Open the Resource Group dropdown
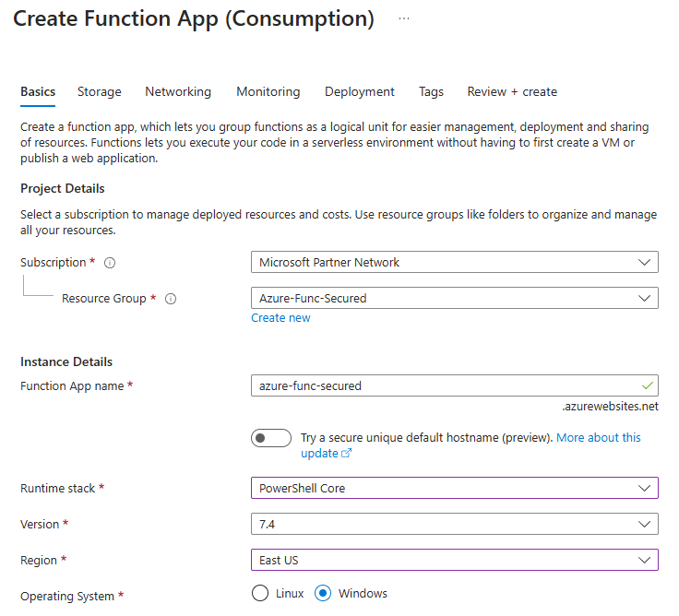This screenshot has width=679, height=616. pos(454,298)
